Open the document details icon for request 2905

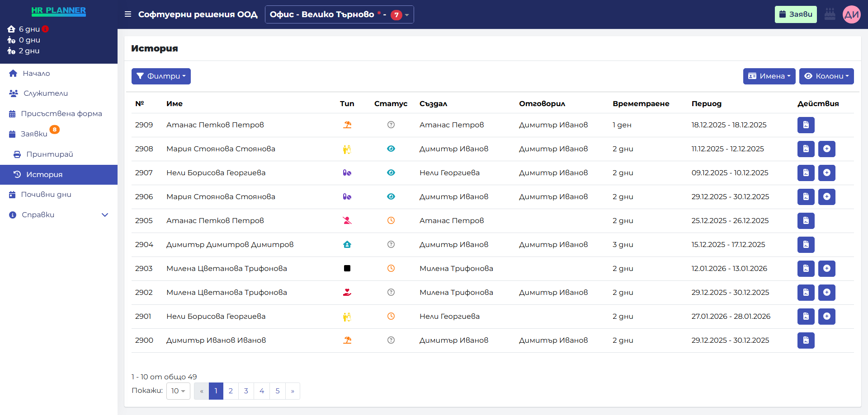[x=806, y=221]
